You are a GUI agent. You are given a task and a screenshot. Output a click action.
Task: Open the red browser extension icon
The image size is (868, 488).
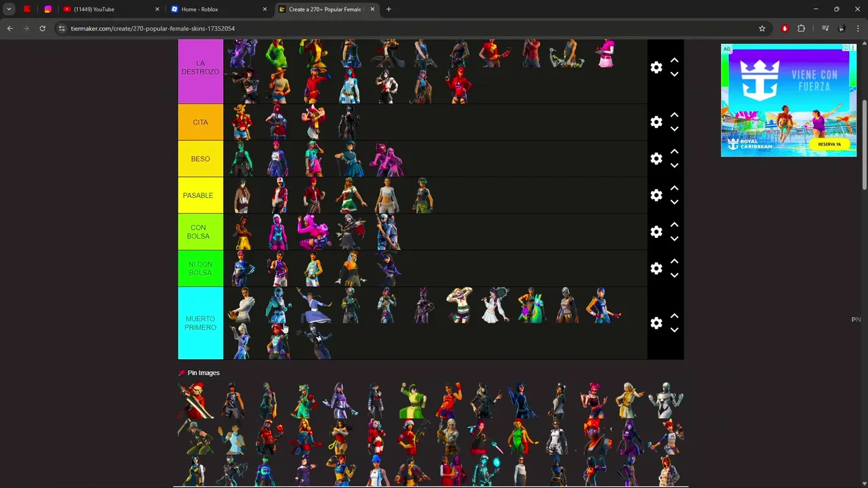(785, 28)
